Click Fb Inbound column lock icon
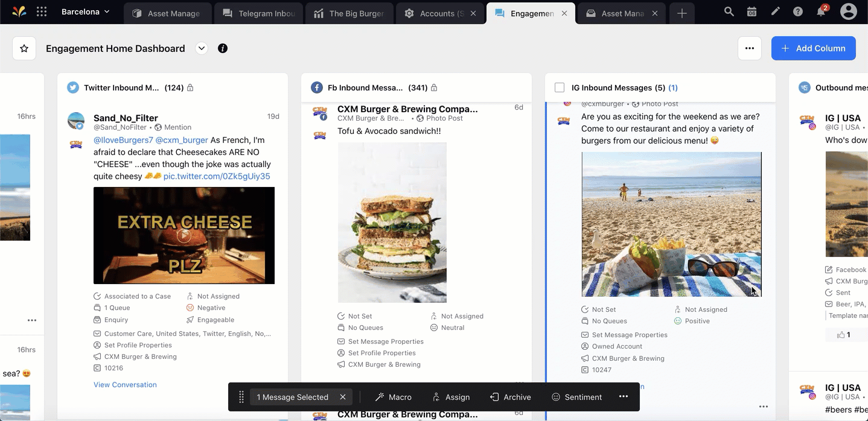 tap(433, 87)
